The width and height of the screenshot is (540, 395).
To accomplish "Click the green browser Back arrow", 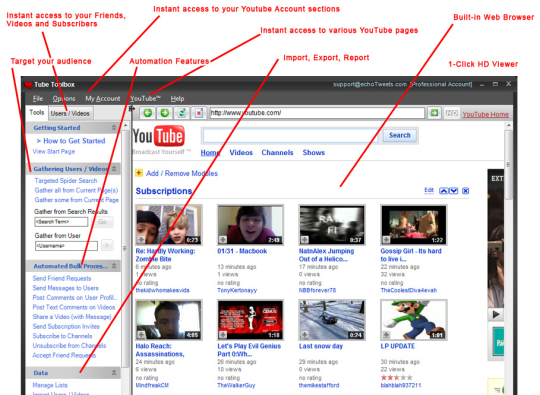I will [x=148, y=113].
